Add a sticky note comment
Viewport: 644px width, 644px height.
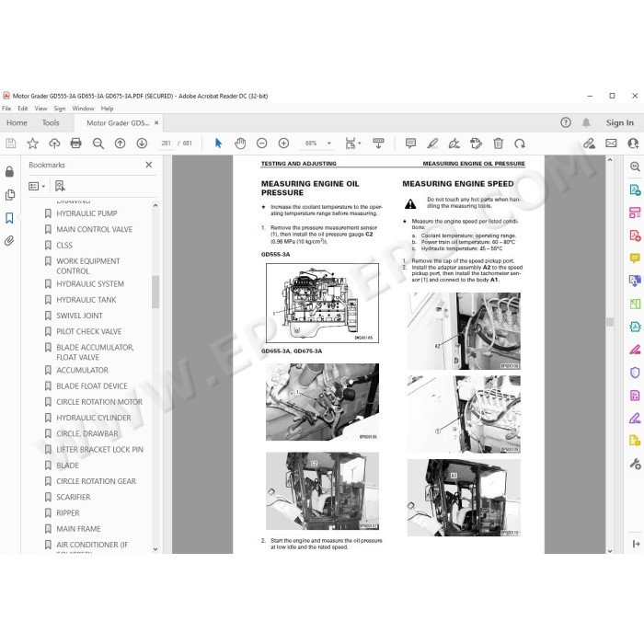tap(410, 144)
